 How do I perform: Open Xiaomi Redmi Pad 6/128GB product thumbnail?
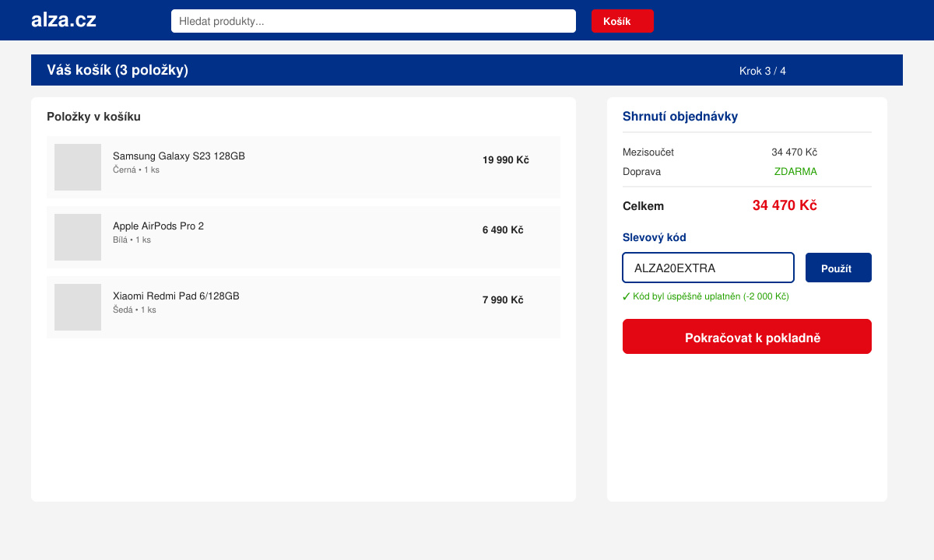tap(78, 307)
